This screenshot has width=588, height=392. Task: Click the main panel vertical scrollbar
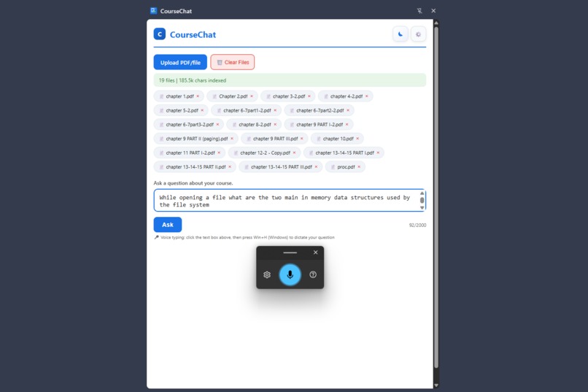[436, 197]
